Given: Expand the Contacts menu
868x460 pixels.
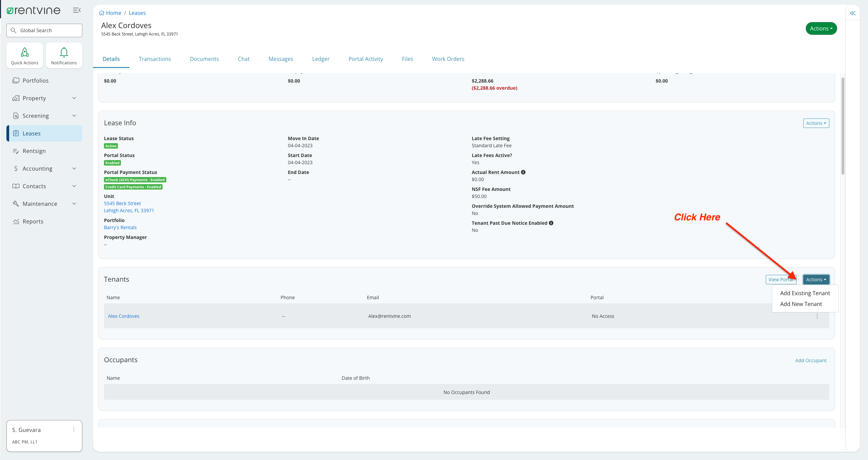Looking at the screenshot, I should click(x=34, y=186).
